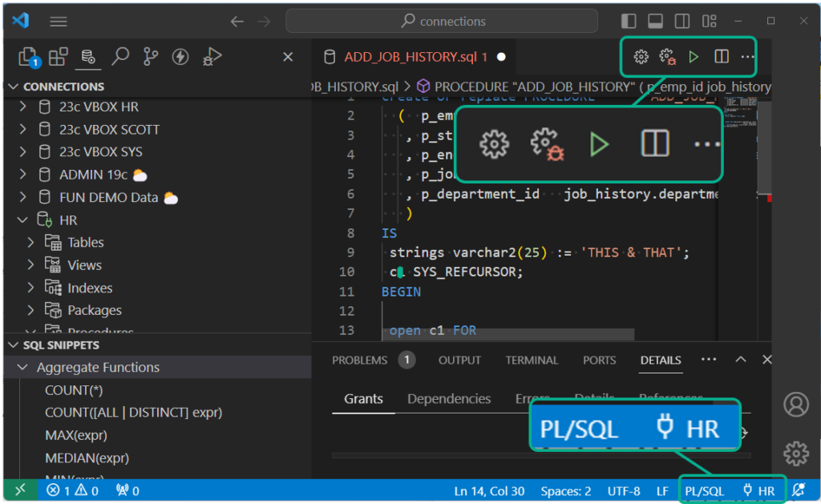Show more panel views via the ellipsis after DETAILS

709,360
